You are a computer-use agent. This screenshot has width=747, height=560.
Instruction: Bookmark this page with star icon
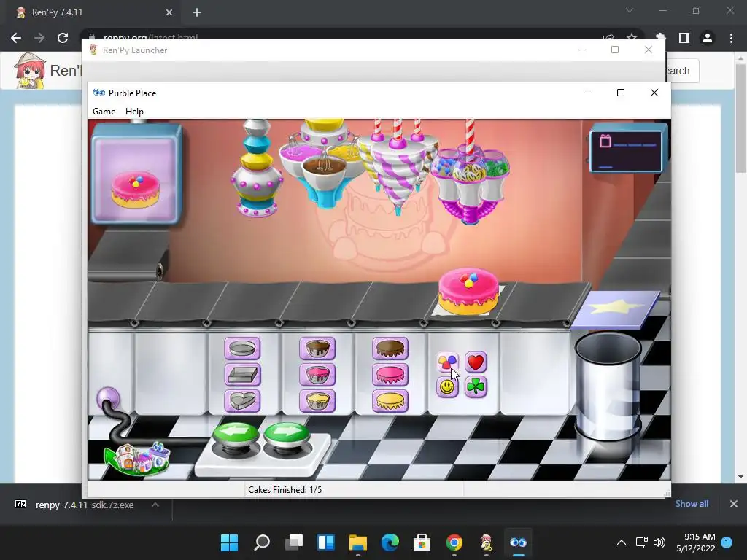click(632, 36)
